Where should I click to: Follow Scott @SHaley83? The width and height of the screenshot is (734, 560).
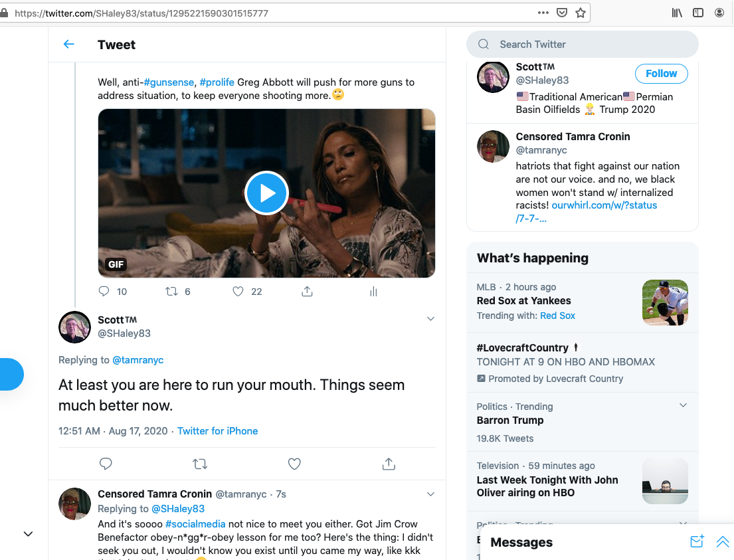pos(661,74)
